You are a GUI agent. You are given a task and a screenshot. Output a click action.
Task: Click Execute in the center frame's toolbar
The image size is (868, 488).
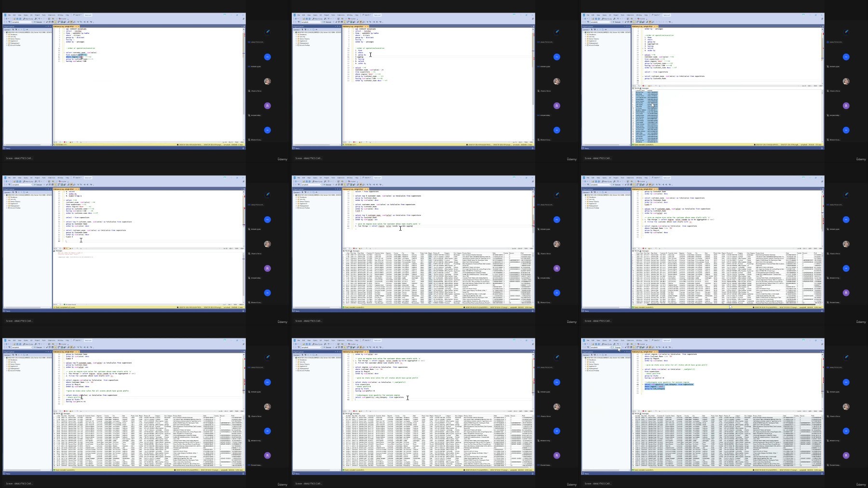pos(327,184)
